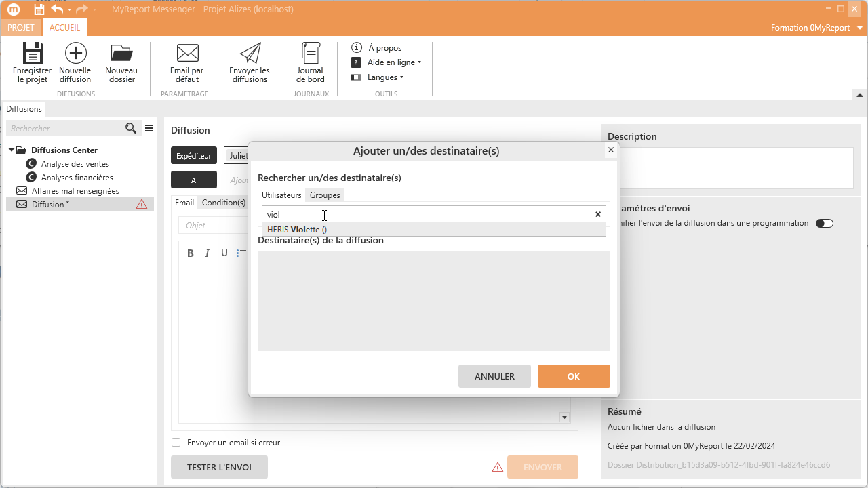Open the PROJET ribbon tab
This screenshot has height=488, width=868.
(20, 28)
